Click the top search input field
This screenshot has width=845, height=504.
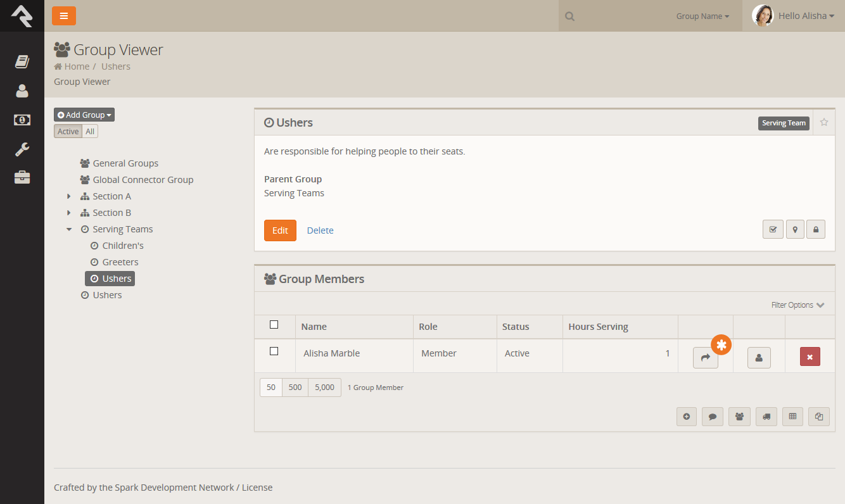(x=621, y=16)
